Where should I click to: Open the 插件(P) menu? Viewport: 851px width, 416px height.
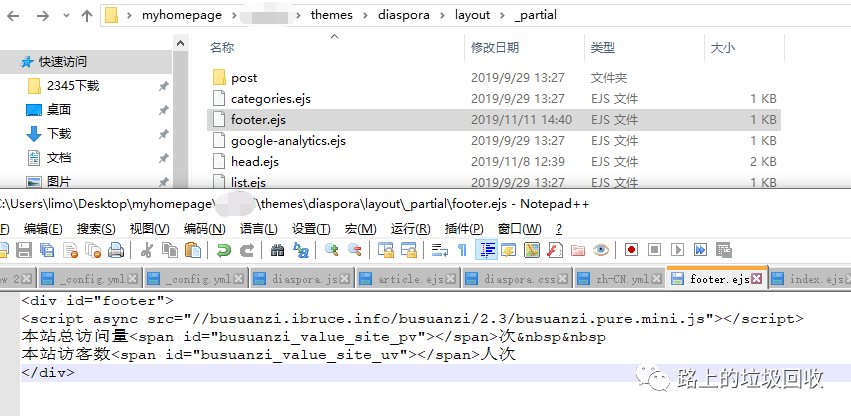pyautogui.click(x=463, y=229)
